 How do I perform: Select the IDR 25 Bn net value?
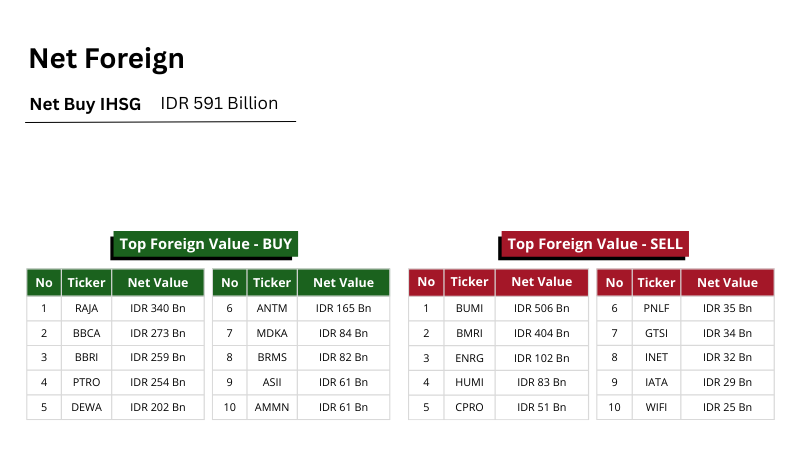(x=727, y=407)
